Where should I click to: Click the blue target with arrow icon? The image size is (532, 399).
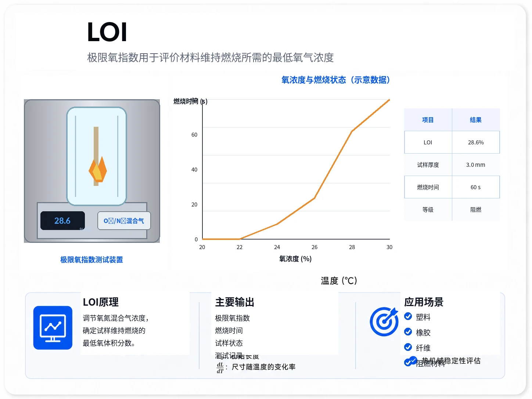384,321
